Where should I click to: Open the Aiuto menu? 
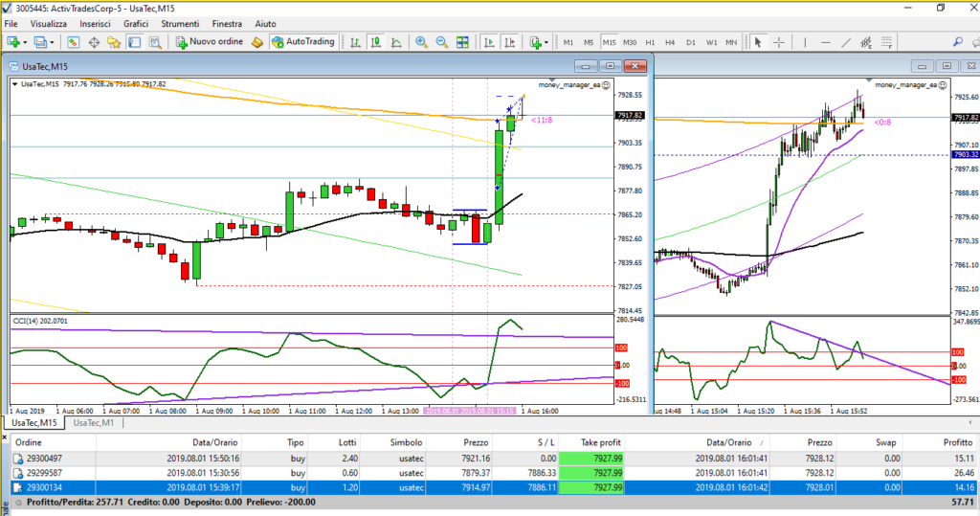tap(265, 24)
